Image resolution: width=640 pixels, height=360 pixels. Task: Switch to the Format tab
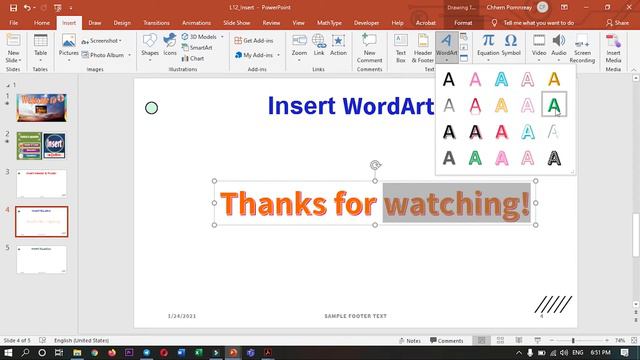[x=463, y=23]
